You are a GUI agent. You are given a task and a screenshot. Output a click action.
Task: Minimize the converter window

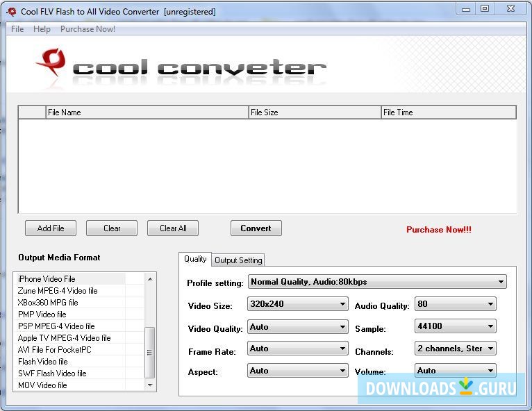pyautogui.click(x=466, y=9)
